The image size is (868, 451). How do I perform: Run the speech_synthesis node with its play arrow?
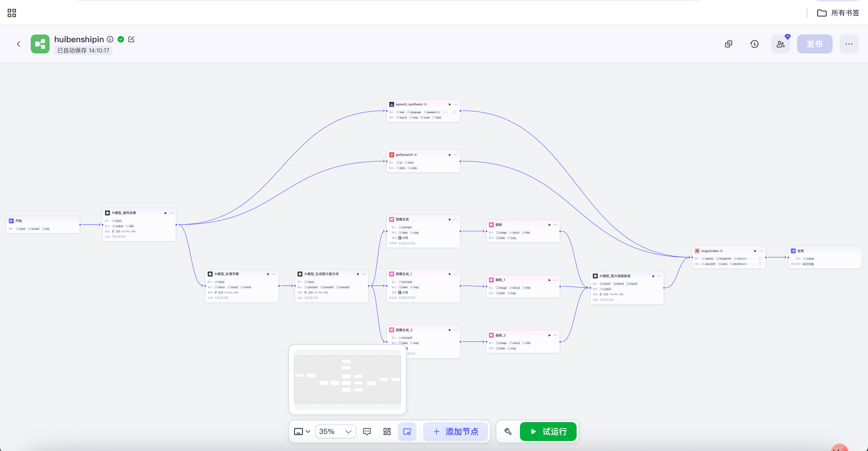tap(449, 104)
